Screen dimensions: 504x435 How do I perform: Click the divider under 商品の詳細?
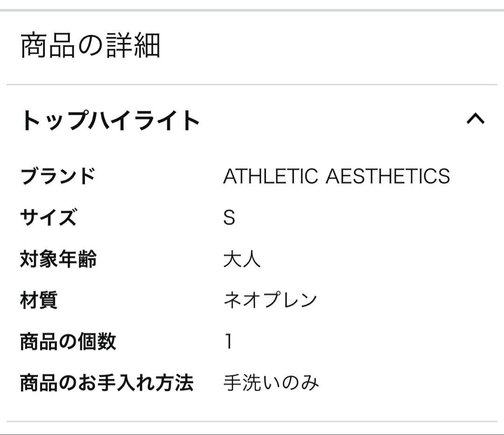click(252, 84)
